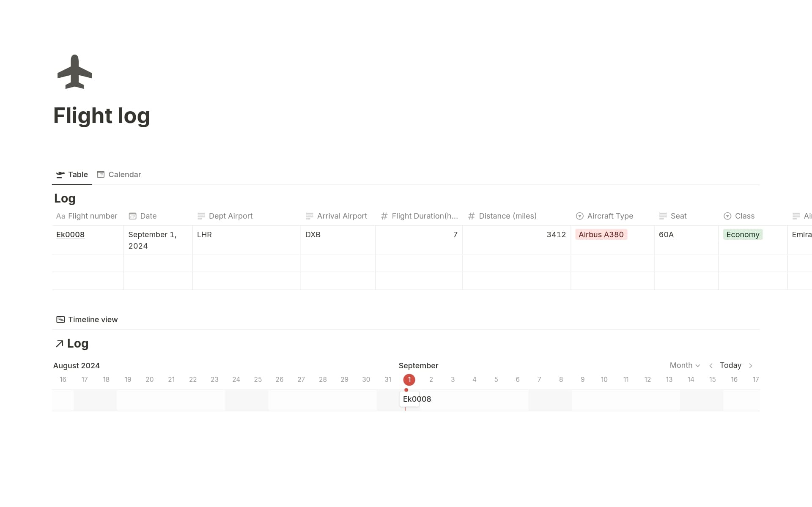The width and height of the screenshot is (812, 507).
Task: Click the left chevron to go back a month
Action: (x=711, y=365)
